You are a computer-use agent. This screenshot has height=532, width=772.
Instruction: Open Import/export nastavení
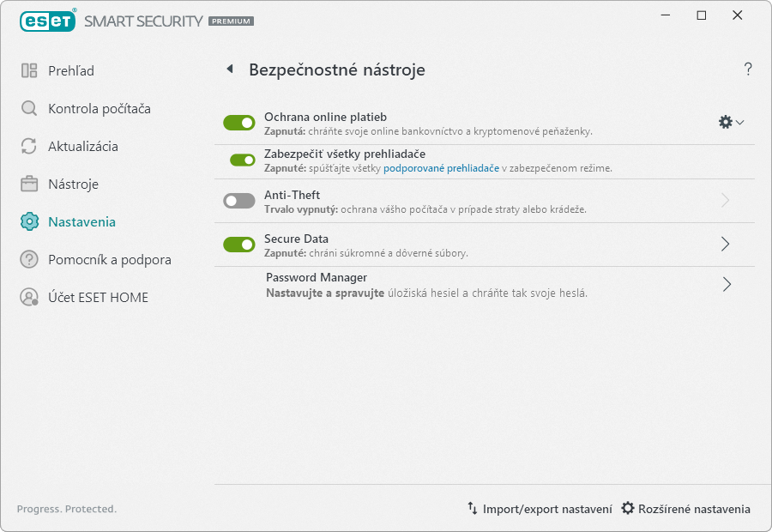(540, 509)
